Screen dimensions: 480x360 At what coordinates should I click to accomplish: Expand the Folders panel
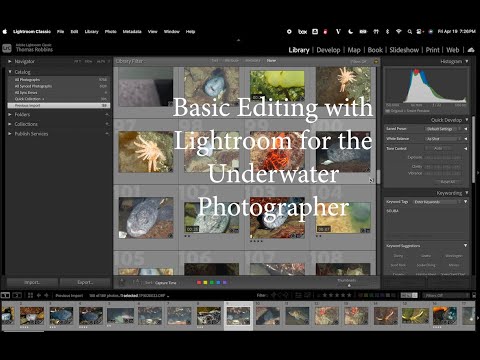10,114
